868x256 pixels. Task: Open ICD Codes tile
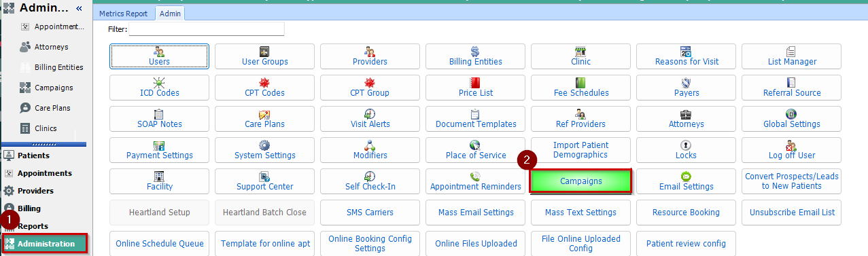click(159, 88)
